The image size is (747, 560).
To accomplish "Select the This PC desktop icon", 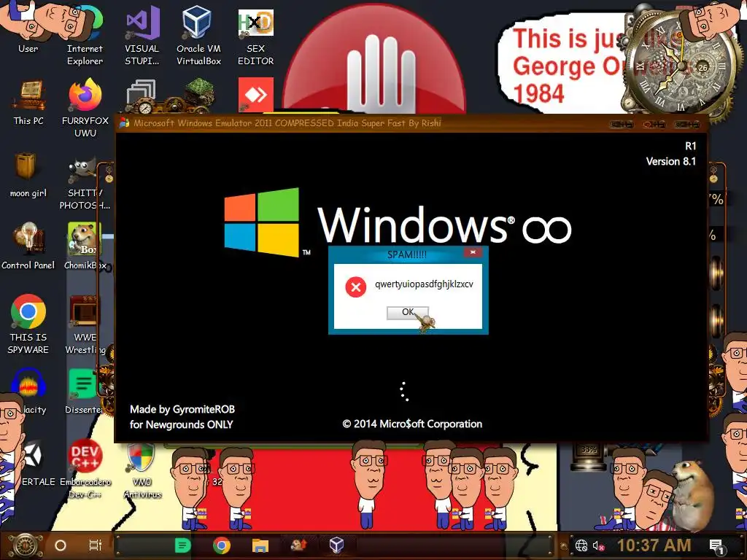I will pos(28,102).
